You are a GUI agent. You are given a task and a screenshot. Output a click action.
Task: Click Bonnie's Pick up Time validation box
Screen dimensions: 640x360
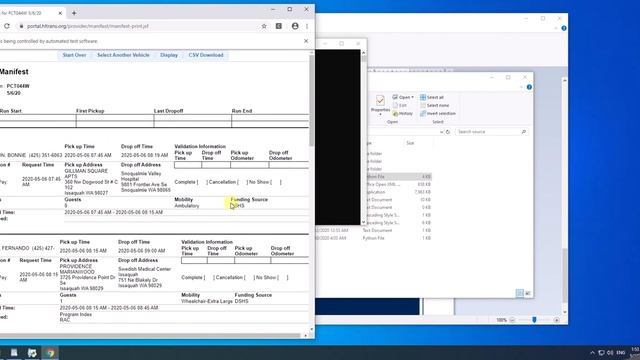click(188, 165)
